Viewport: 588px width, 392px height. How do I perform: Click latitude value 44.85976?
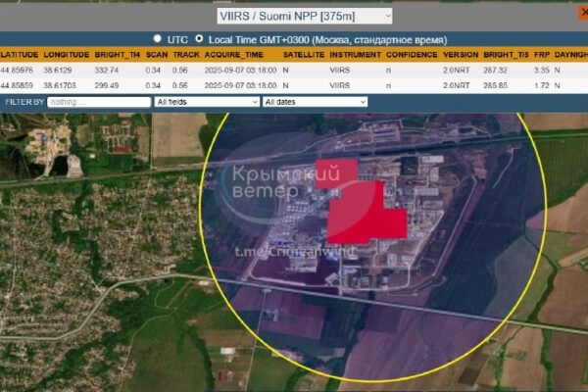pyautogui.click(x=17, y=71)
